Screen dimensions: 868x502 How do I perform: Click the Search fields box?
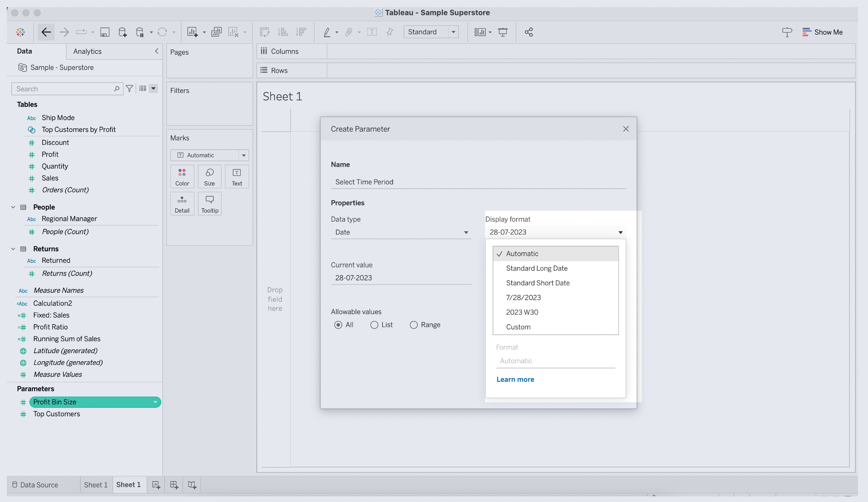[67, 89]
